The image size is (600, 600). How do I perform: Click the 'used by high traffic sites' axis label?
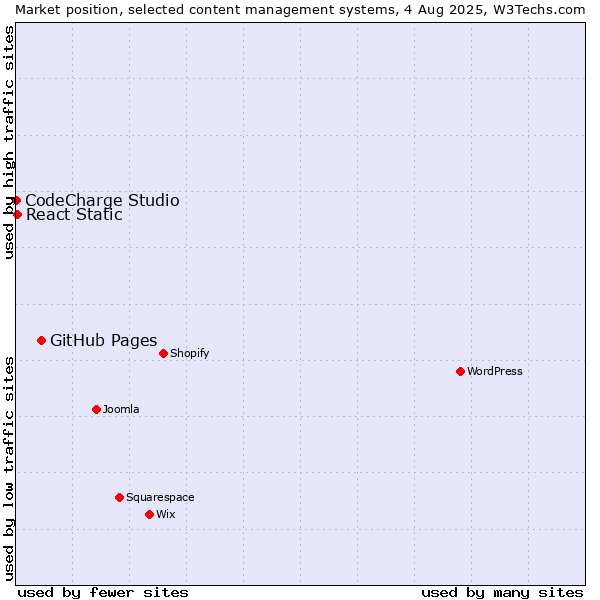coord(8,142)
